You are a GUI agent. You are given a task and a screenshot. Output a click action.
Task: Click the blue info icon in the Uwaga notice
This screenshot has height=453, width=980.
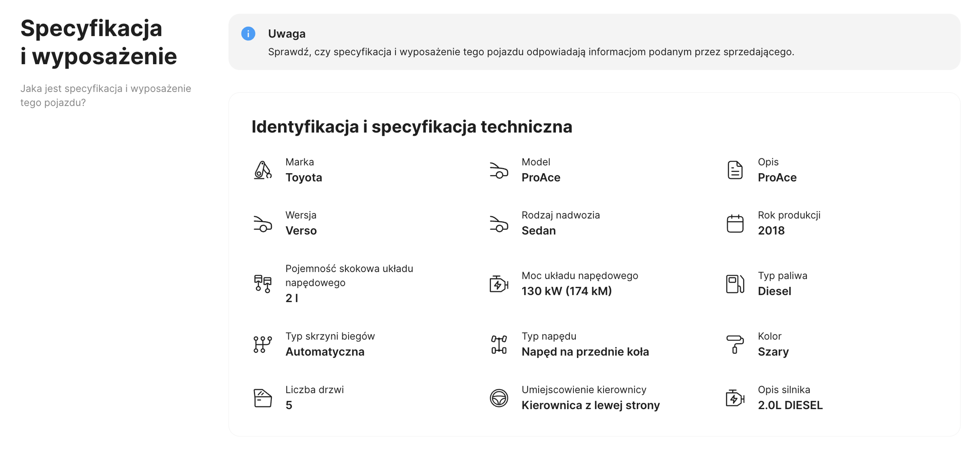tap(249, 34)
